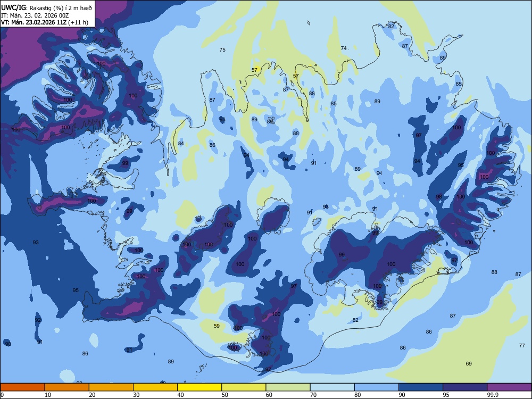Click the 'UWC/IG' label in the header box

click(x=13, y=7)
